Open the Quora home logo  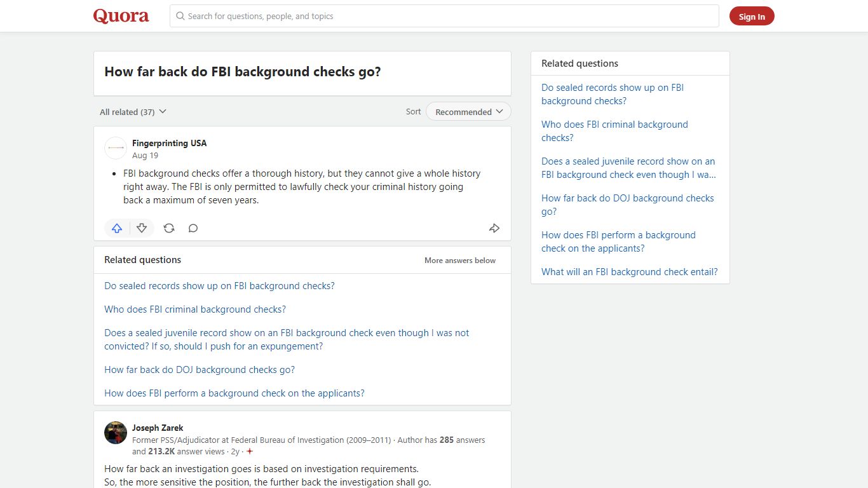pos(121,16)
